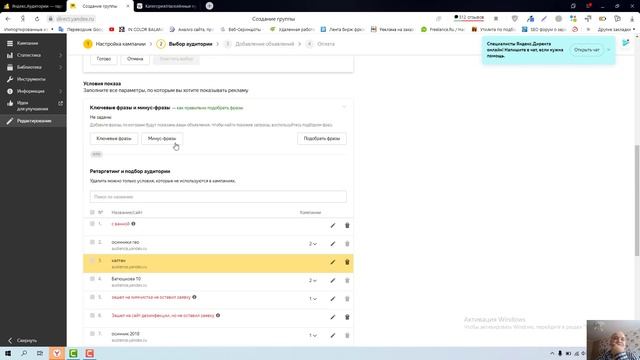Expand the Информация submenu arrow
Image resolution: width=640 pixels, height=360 pixels.
pyautogui.click(x=60, y=91)
